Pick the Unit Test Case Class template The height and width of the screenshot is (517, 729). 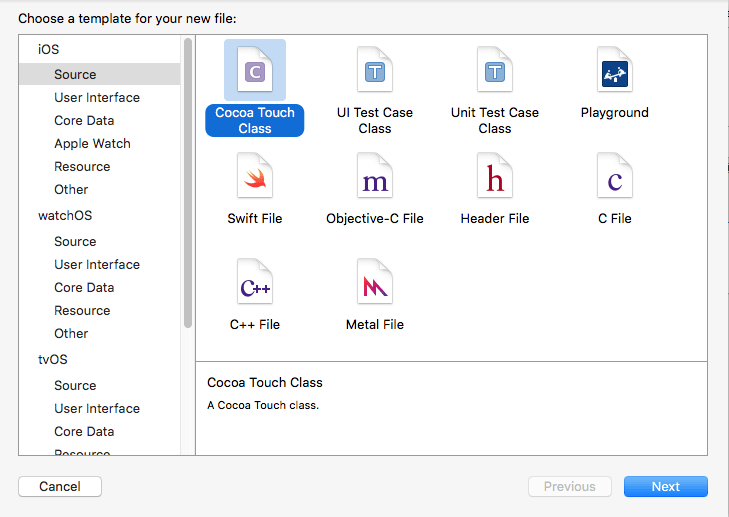click(x=495, y=70)
